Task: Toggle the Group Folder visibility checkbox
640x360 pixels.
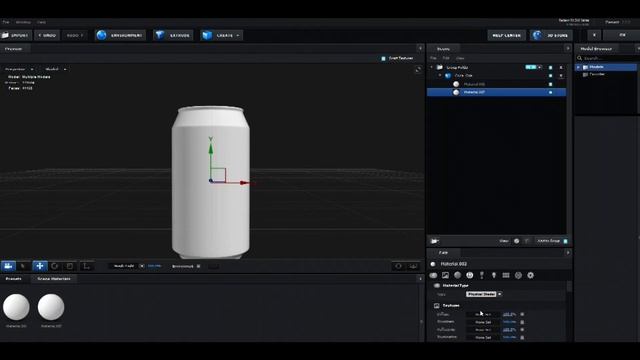Action: coord(551,67)
